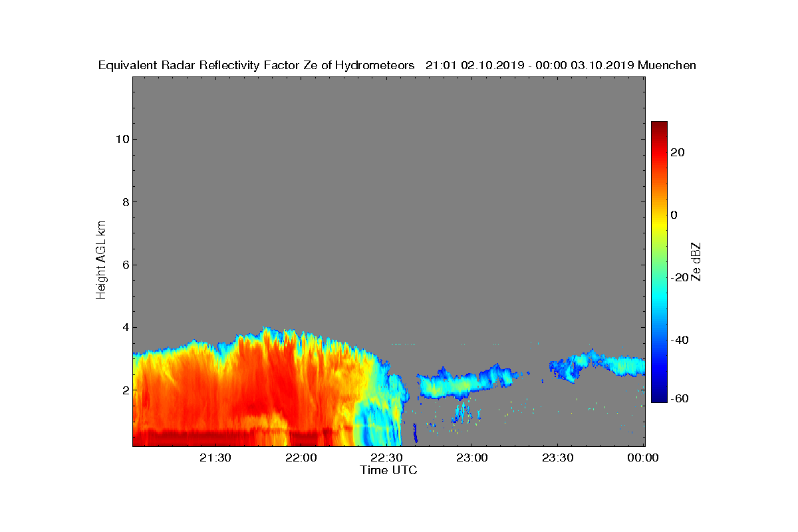
Task: Click the colorbar value -40
Action: [678, 340]
